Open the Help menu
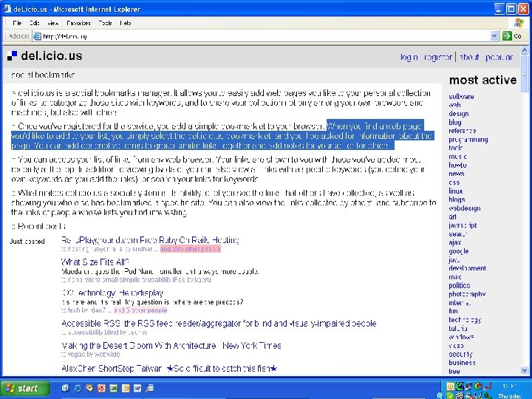The height and width of the screenshot is (399, 532). coord(125,23)
